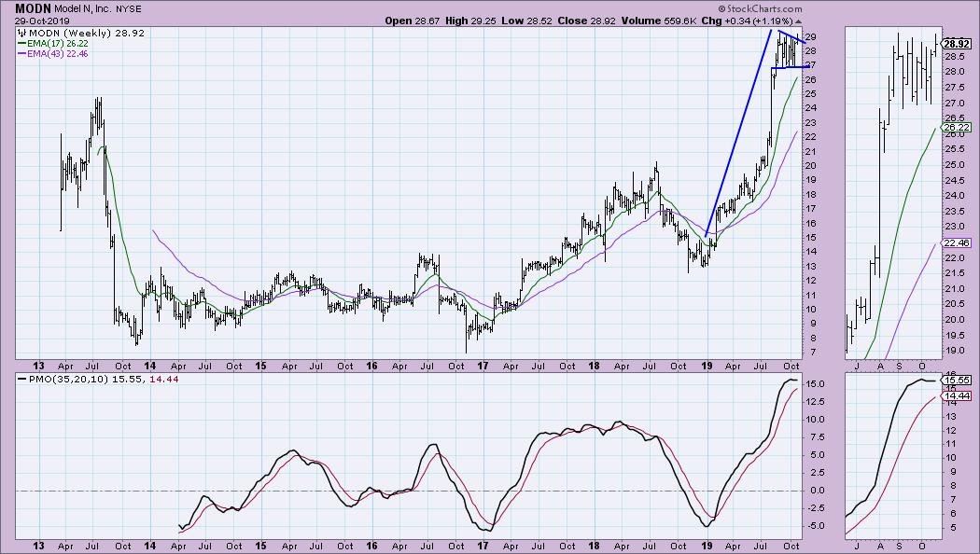Click the 24.0 label on the zoom panel axis

point(955,196)
